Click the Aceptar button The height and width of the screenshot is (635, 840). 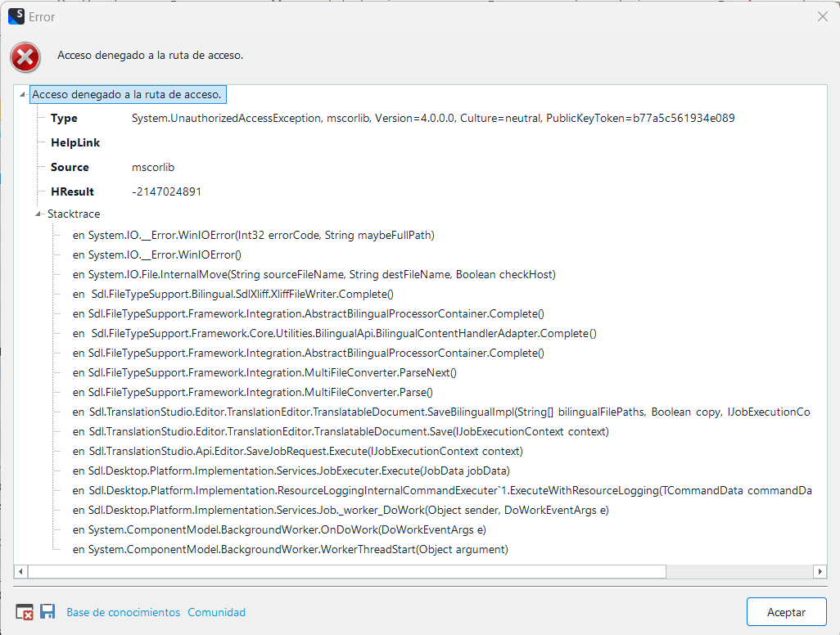786,612
